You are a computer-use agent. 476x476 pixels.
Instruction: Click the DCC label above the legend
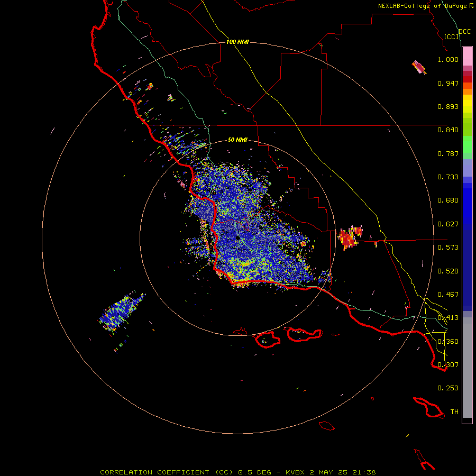click(465, 32)
